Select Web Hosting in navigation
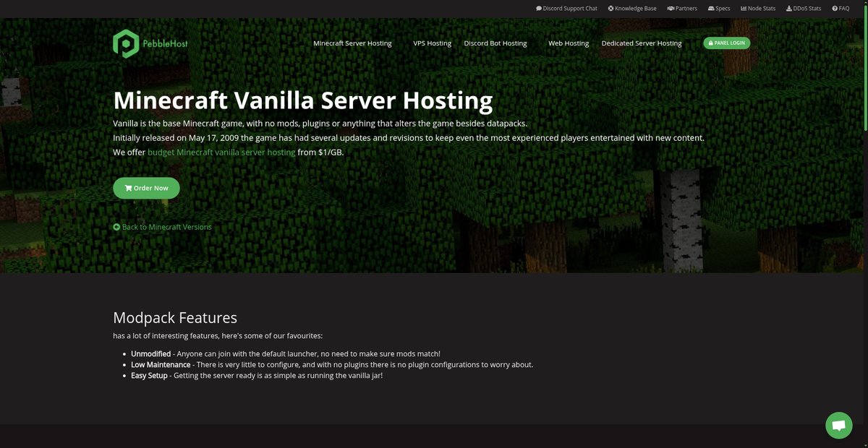The height and width of the screenshot is (448, 868). (569, 43)
